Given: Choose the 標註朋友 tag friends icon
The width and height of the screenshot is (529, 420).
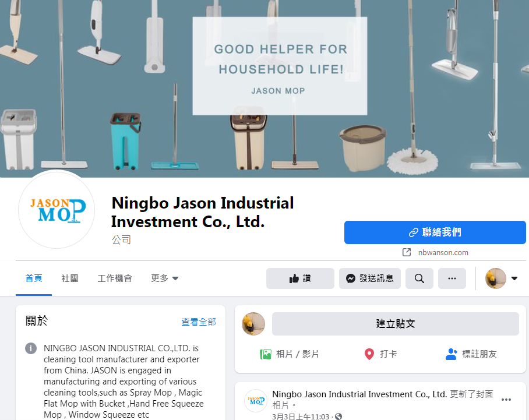Looking at the screenshot, I should [451, 354].
